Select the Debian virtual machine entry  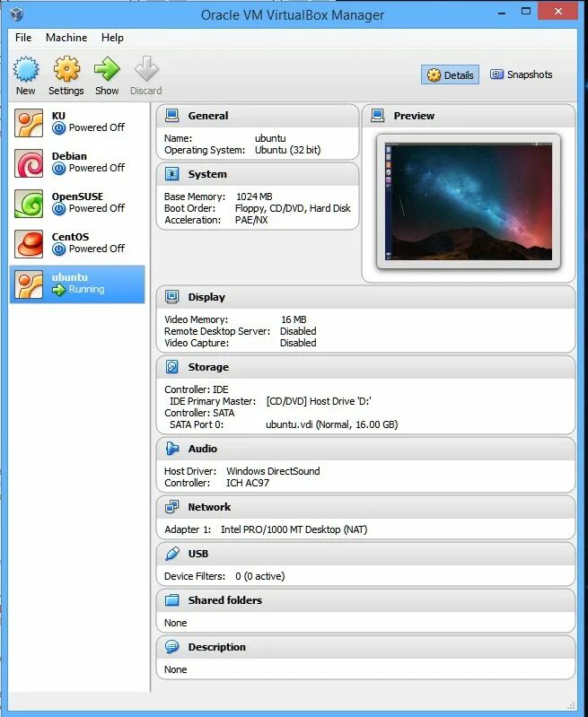(x=77, y=162)
